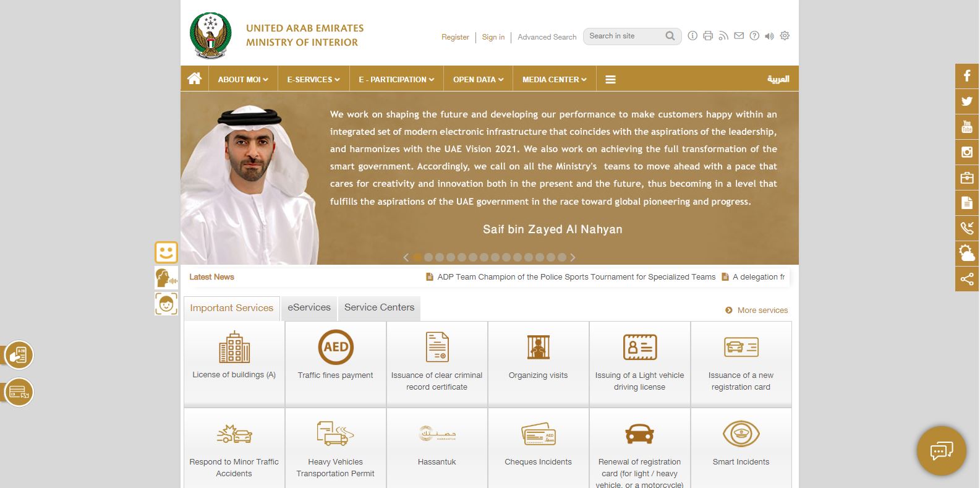This screenshot has height=488, width=980.
Task: Open the weather icon in side bar
Action: (967, 254)
